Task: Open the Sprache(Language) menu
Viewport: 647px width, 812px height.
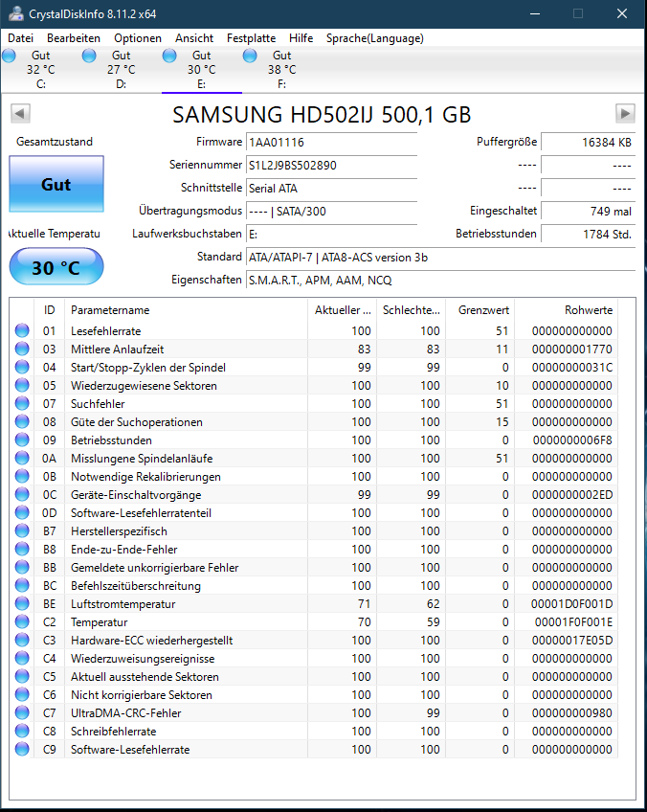Action: (x=375, y=37)
